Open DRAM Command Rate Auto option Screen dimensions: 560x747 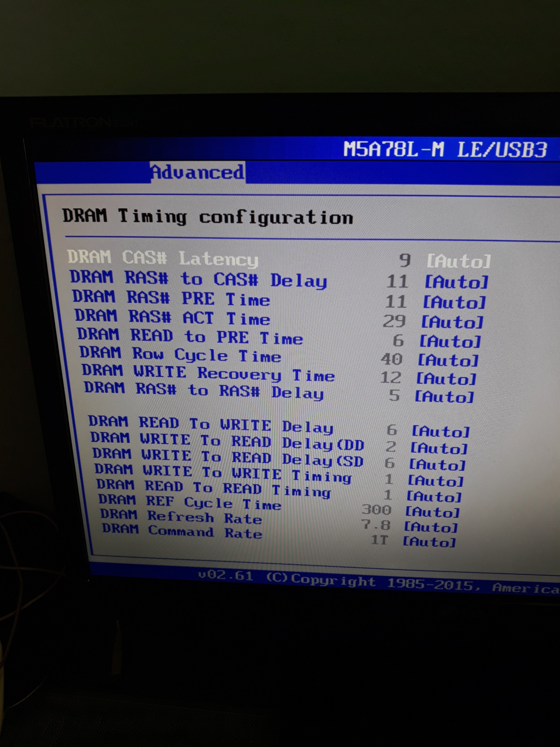pos(429,542)
